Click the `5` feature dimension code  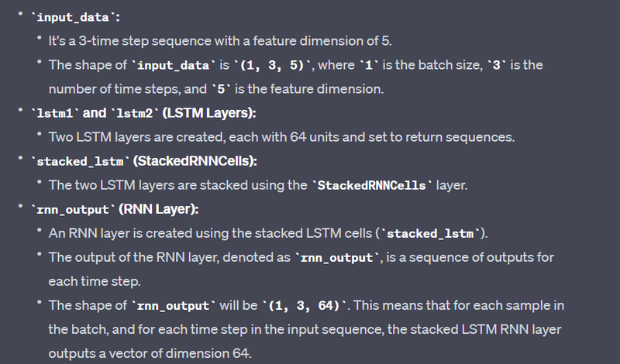tap(221, 89)
